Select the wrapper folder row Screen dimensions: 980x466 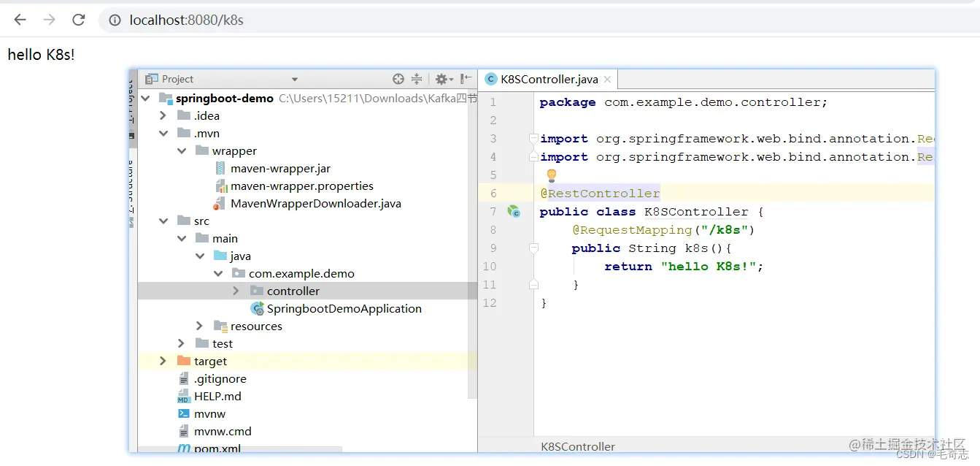tap(307, 150)
